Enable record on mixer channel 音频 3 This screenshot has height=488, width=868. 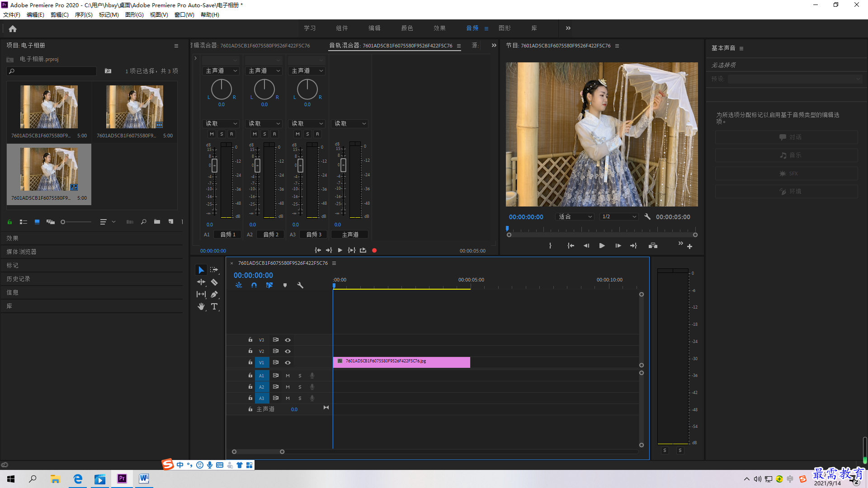(317, 134)
